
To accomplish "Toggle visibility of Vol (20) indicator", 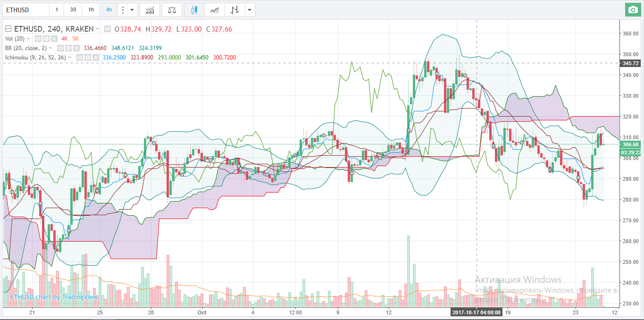I will pyautogui.click(x=39, y=39).
